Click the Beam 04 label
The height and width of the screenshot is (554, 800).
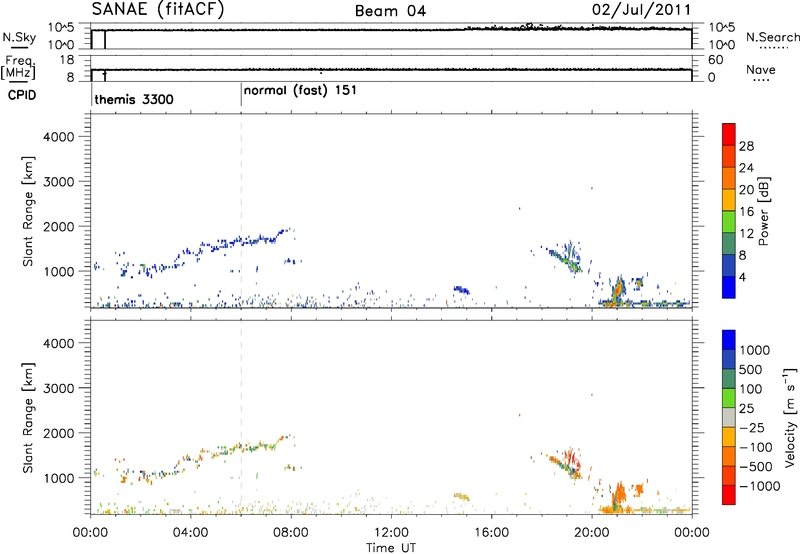click(x=390, y=11)
